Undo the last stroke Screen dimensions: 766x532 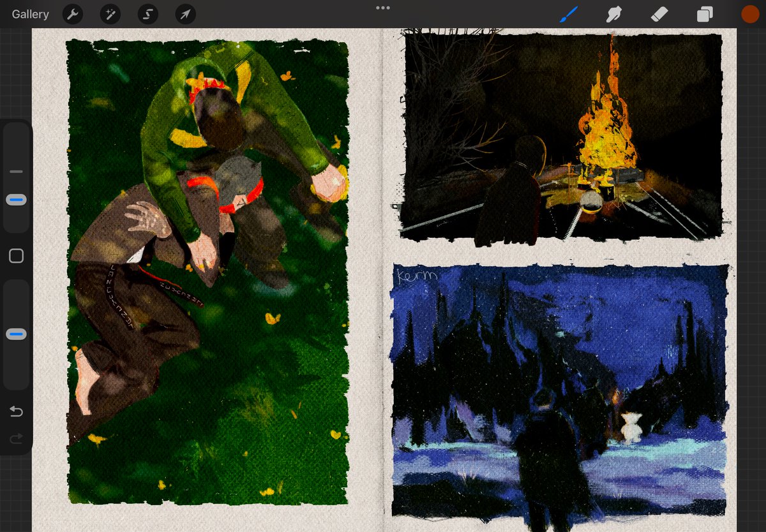point(16,411)
